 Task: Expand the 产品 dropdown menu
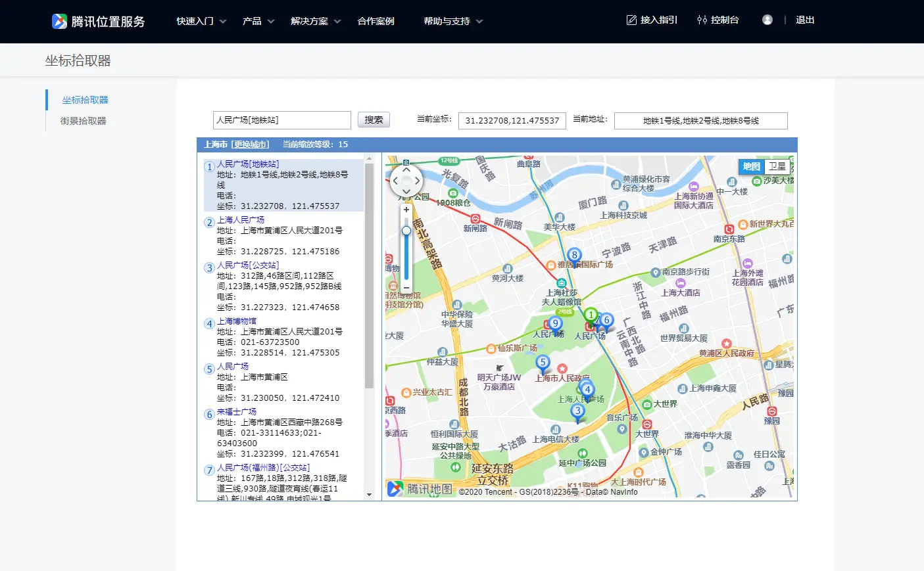point(258,21)
